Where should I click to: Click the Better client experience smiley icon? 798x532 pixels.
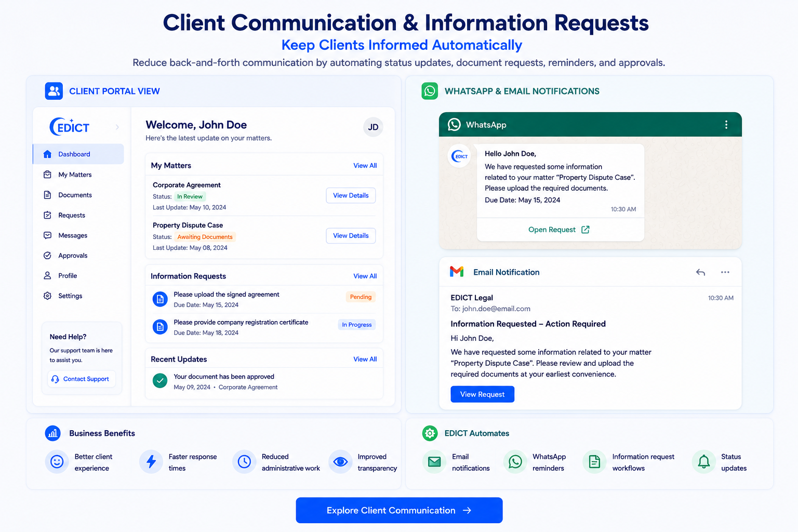[57, 462]
